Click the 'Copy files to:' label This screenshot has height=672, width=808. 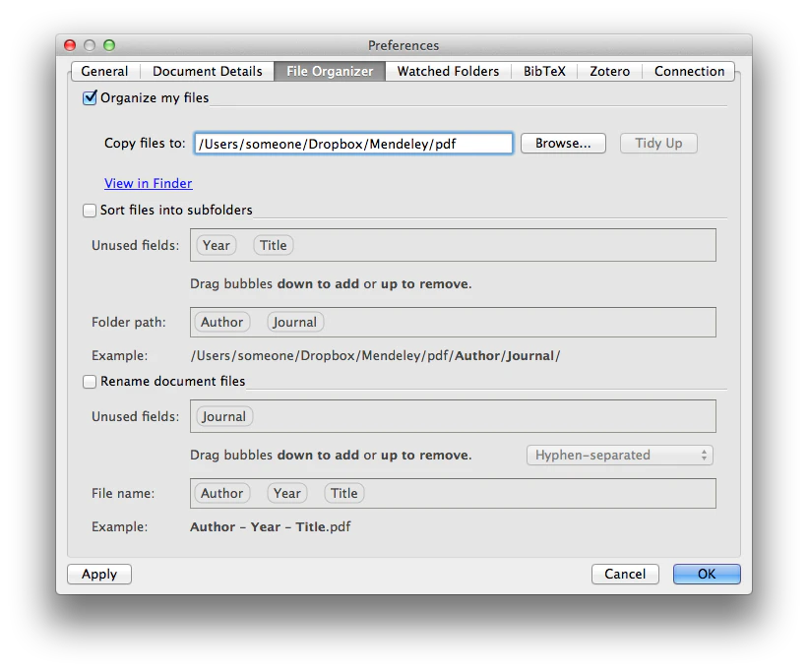tap(145, 143)
